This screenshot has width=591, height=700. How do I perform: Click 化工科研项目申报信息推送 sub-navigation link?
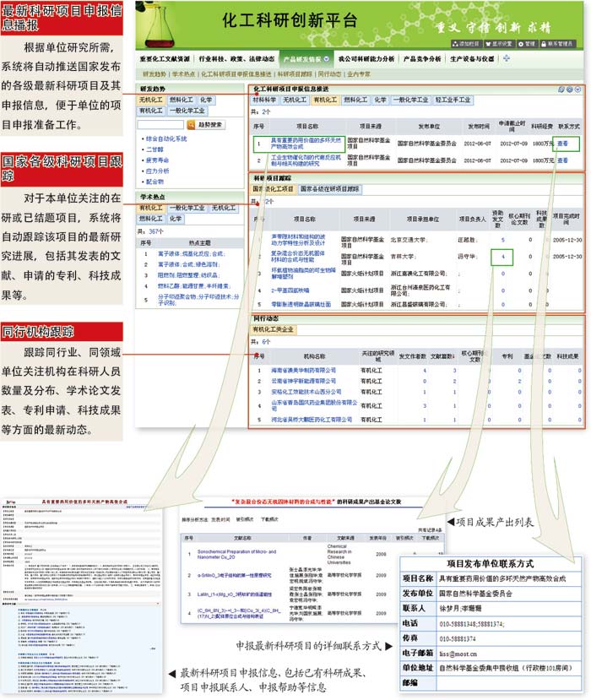click(x=236, y=73)
